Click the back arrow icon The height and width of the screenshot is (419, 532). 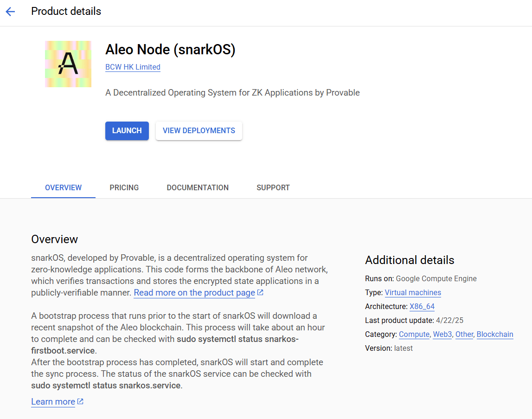point(10,12)
